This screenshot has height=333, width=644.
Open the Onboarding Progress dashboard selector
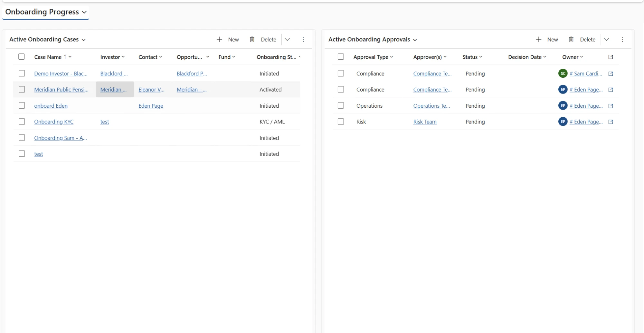pyautogui.click(x=46, y=12)
